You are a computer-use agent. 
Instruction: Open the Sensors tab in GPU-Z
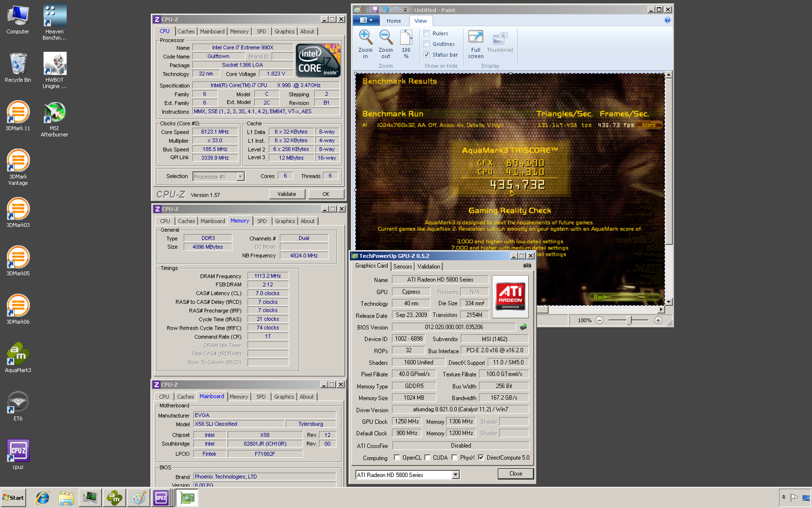tap(402, 266)
